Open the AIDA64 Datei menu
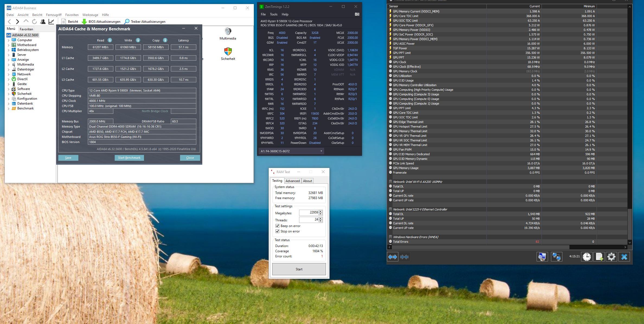 point(10,15)
